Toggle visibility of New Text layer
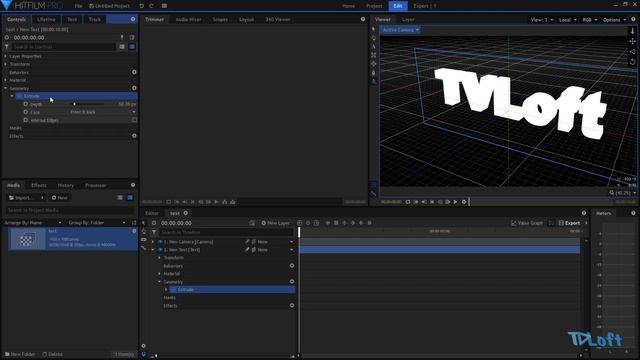Viewport: 640px width, 360px height. click(x=160, y=249)
